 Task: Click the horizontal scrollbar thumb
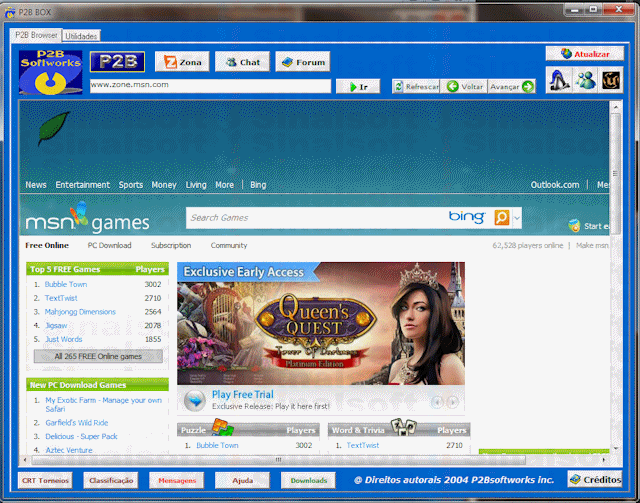pos(278,460)
